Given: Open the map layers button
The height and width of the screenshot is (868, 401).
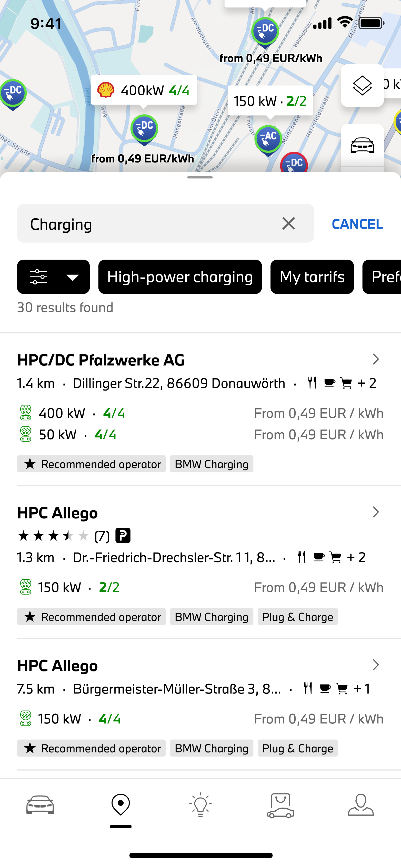Looking at the screenshot, I should pyautogui.click(x=362, y=86).
